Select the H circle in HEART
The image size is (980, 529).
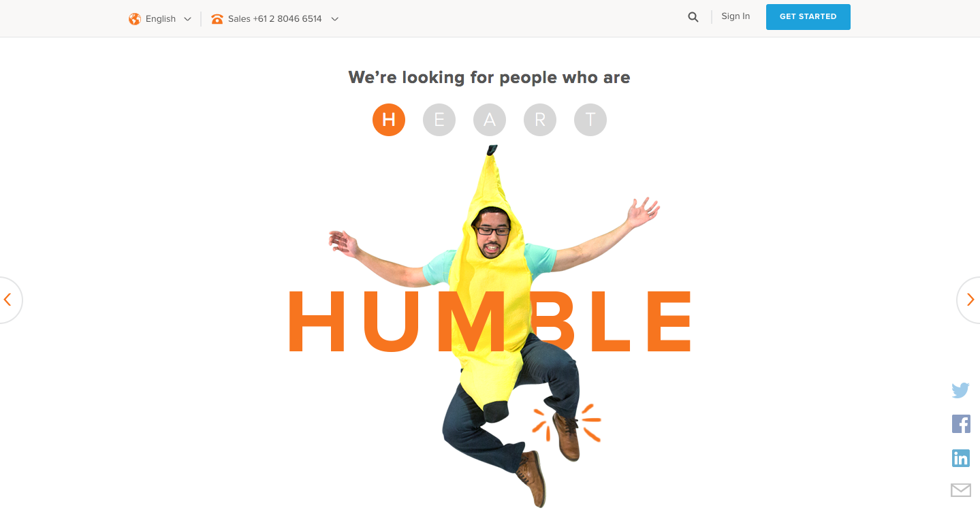[389, 120]
